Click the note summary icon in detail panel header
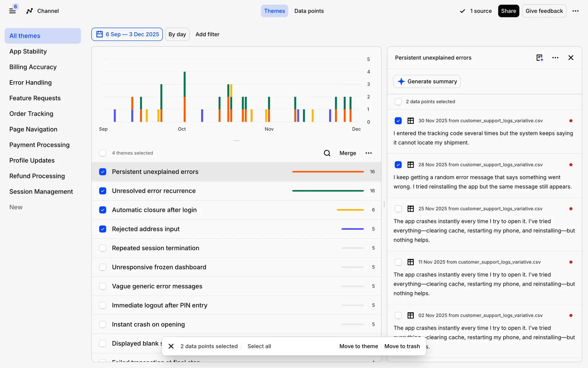Screen dimensions: 588x368 coord(540,58)
